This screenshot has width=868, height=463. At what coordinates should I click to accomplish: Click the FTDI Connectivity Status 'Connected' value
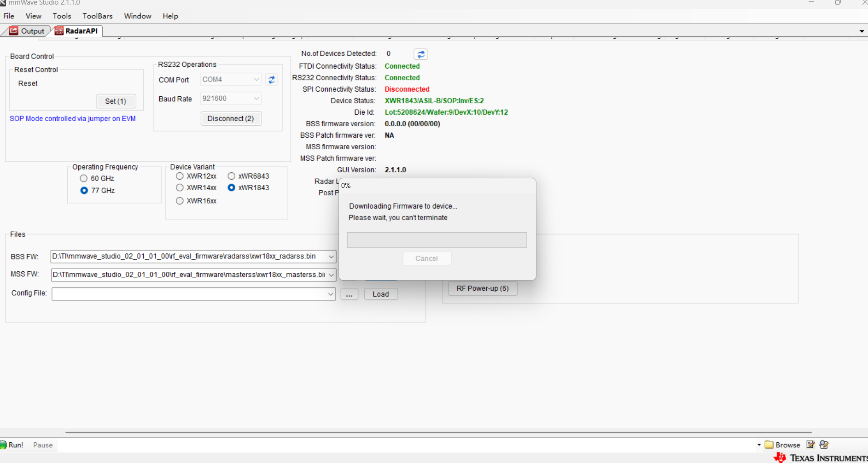(x=402, y=66)
